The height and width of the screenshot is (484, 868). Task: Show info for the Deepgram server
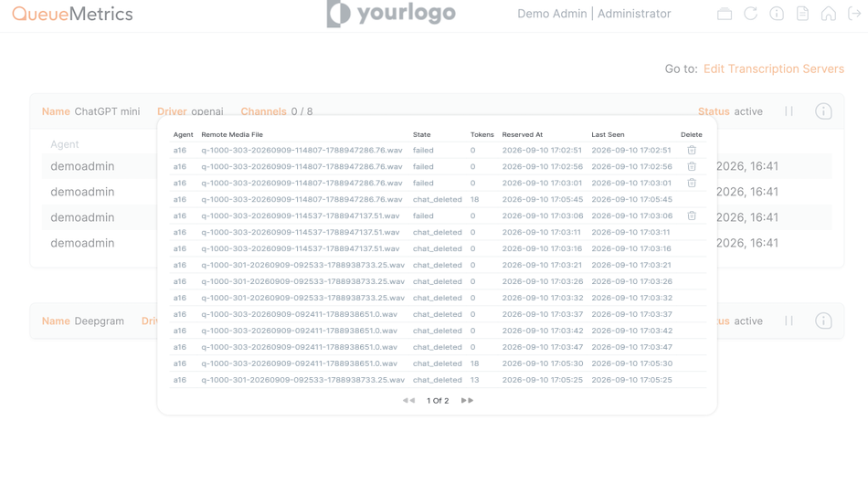coord(823,321)
